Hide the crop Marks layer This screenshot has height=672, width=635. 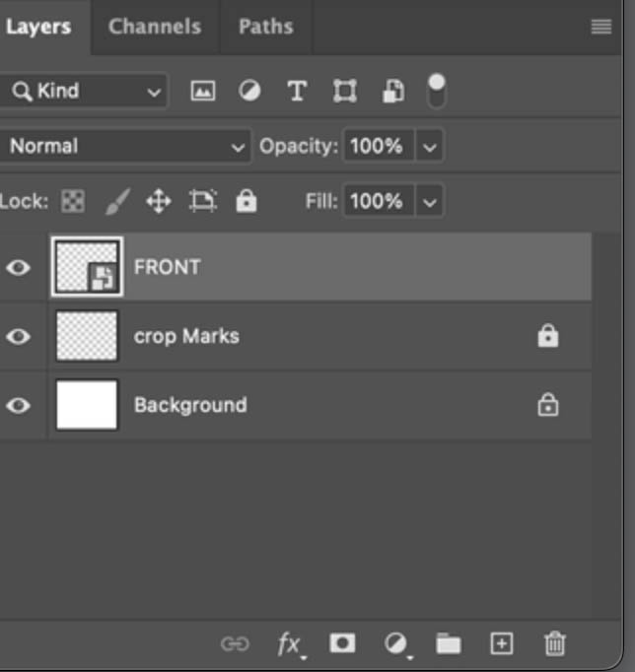click(19, 336)
